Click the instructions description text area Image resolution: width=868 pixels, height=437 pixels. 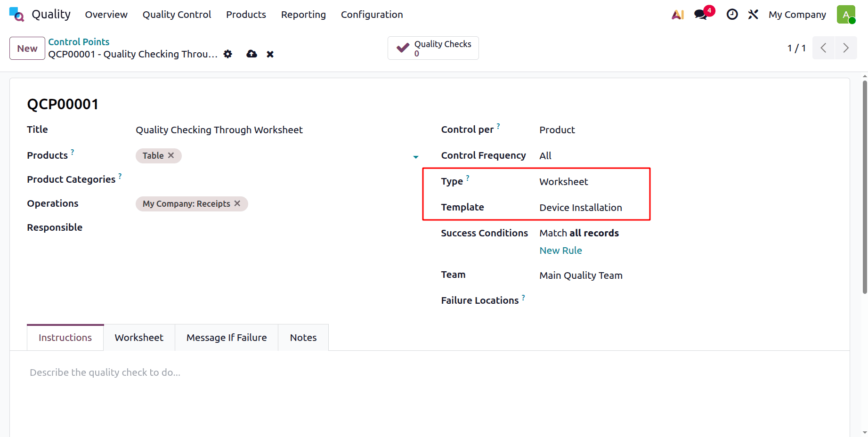coord(430,372)
